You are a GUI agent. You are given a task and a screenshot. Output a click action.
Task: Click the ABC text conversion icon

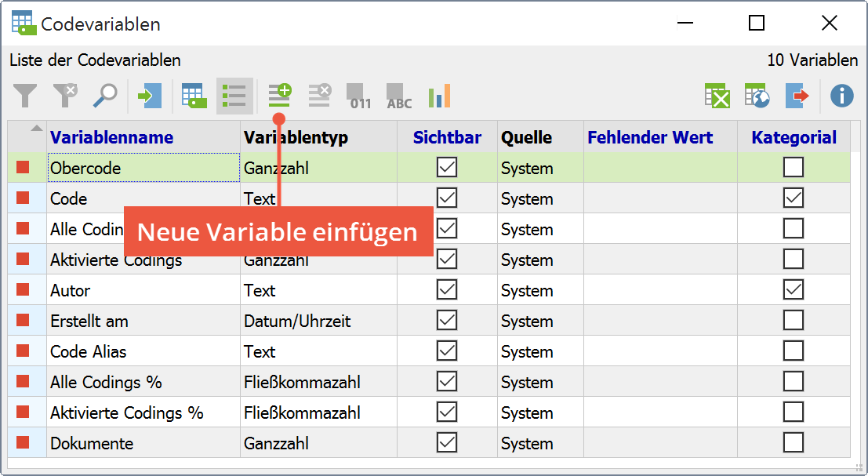click(399, 96)
